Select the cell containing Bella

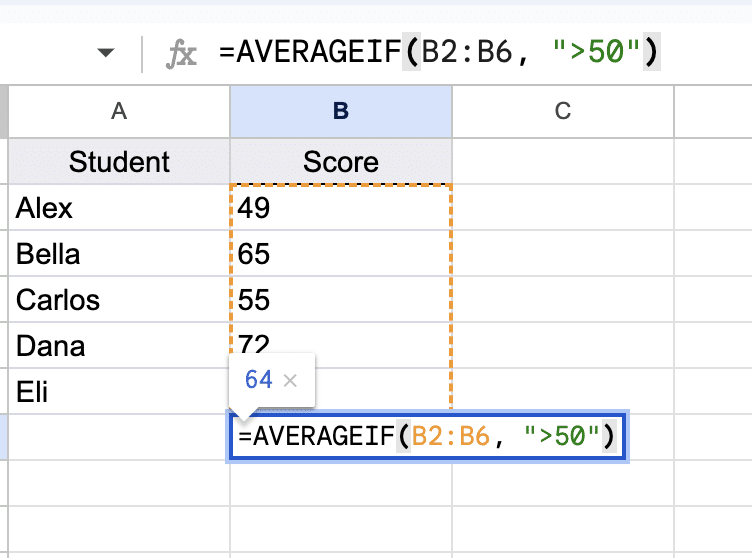pyautogui.click(x=119, y=254)
